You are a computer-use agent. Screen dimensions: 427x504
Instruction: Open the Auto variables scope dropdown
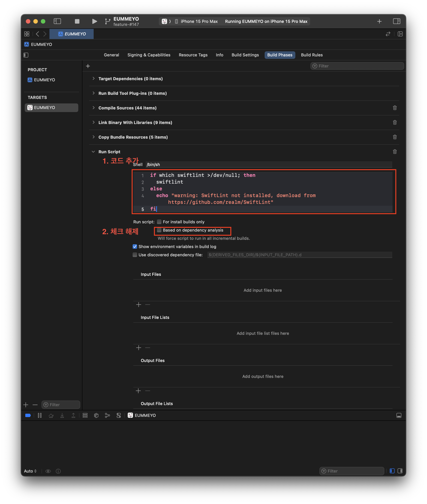point(30,471)
